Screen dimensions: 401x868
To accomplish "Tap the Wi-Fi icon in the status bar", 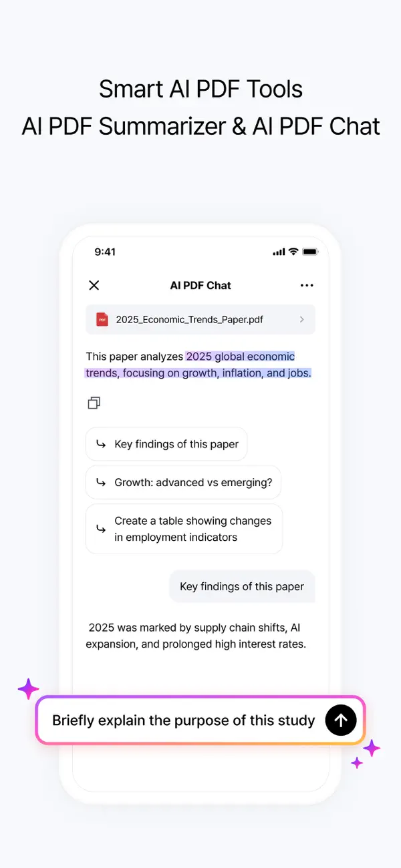I will click(x=293, y=252).
